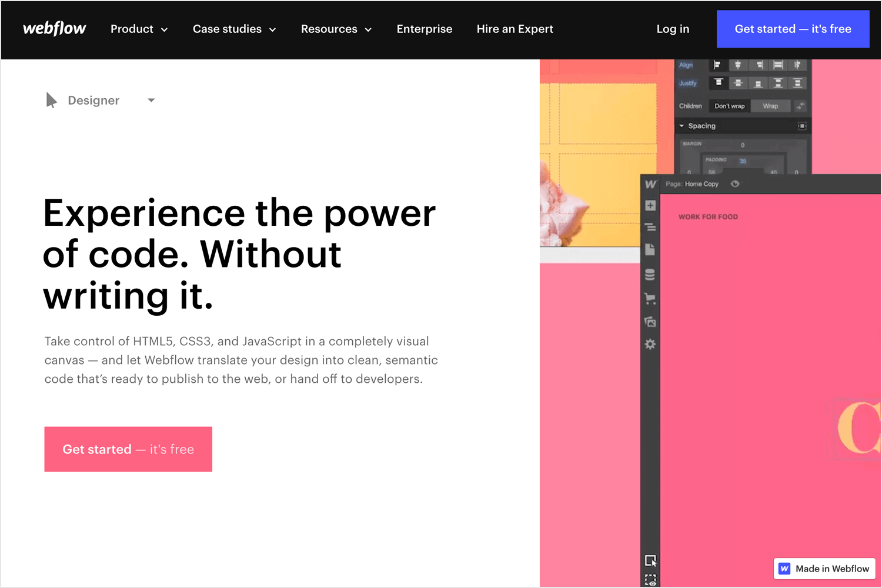Open the Assets panel image icon
Screen dimensions: 882x588
click(650, 322)
